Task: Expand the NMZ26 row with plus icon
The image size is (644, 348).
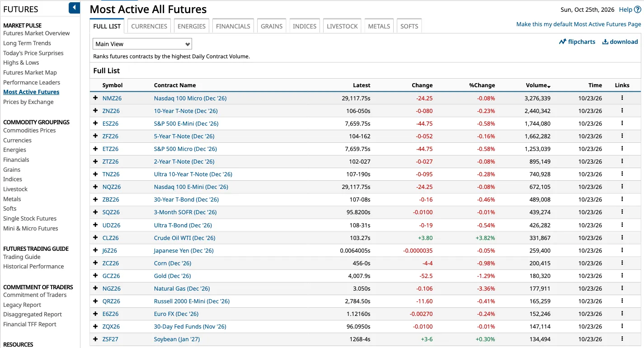Action: (95, 98)
